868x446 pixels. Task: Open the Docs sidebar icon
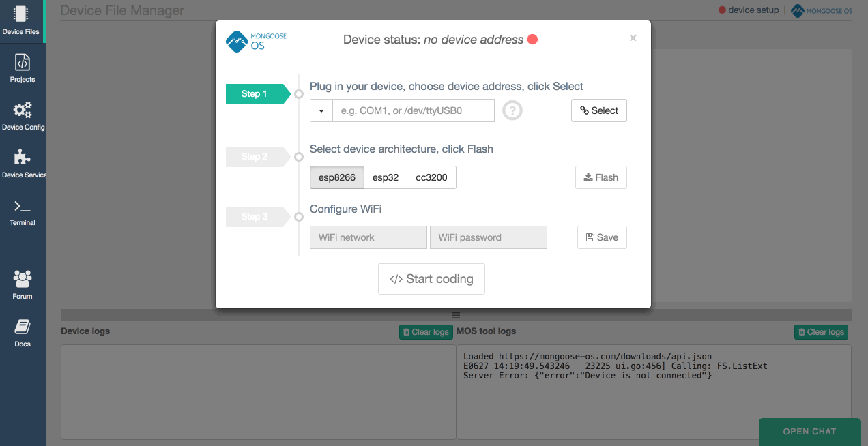21,329
